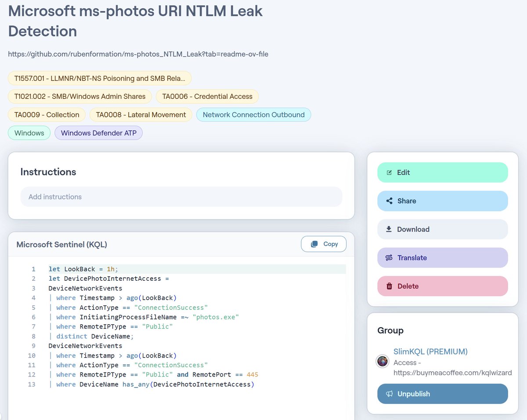Select the Windows tag
This screenshot has width=527, height=420.
click(x=29, y=133)
